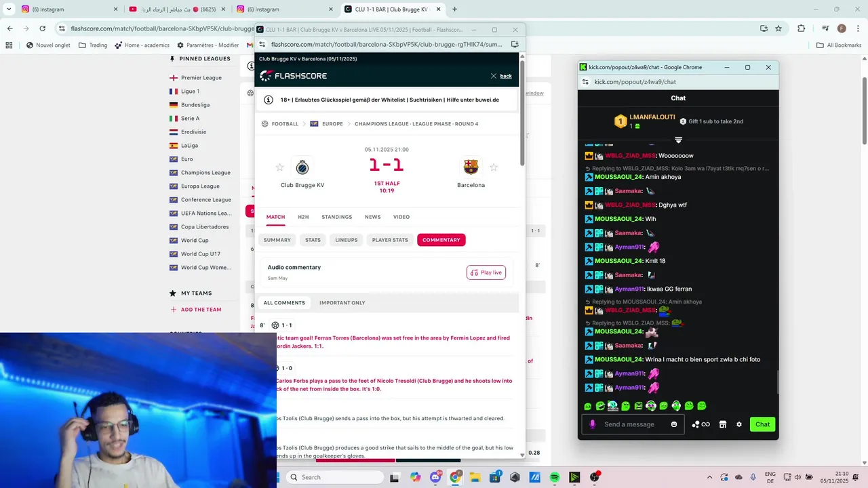Image resolution: width=868 pixels, height=488 pixels.
Task: Open the Home - academics bookmark
Action: 142,45
